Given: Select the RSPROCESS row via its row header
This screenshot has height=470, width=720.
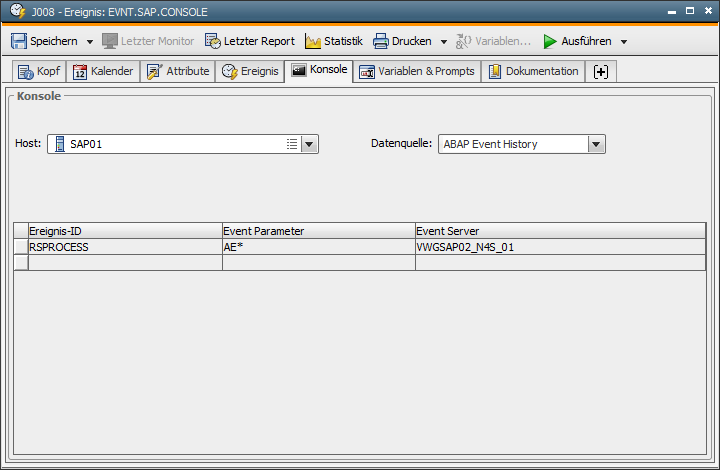Looking at the screenshot, I should click(x=21, y=247).
